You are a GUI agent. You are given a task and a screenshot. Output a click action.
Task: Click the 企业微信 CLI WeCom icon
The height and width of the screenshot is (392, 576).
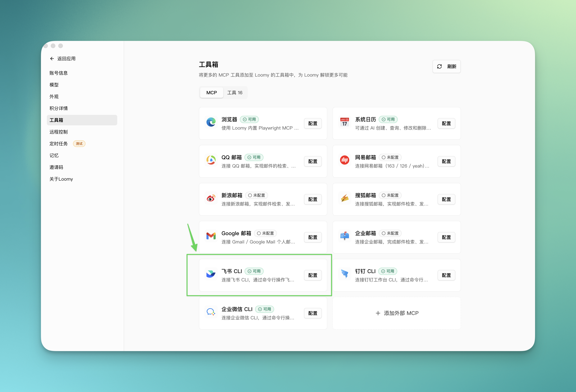[211, 312]
